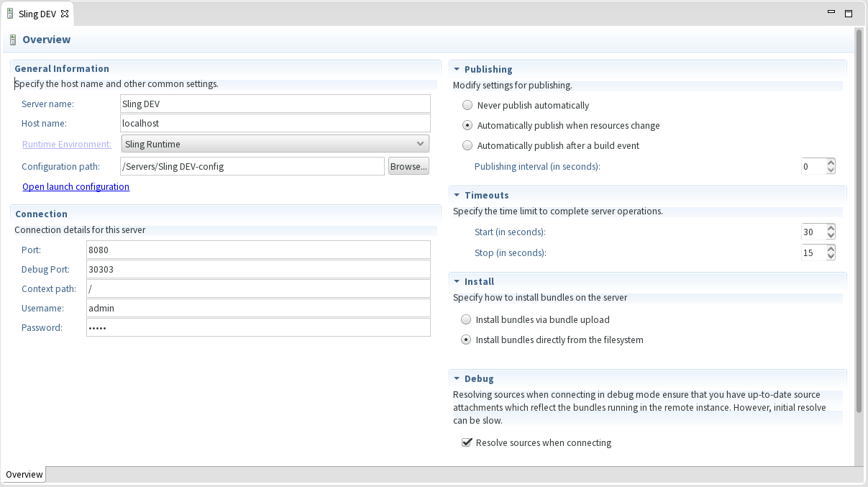
Task: Click the Debug Port input field
Action: pos(257,269)
